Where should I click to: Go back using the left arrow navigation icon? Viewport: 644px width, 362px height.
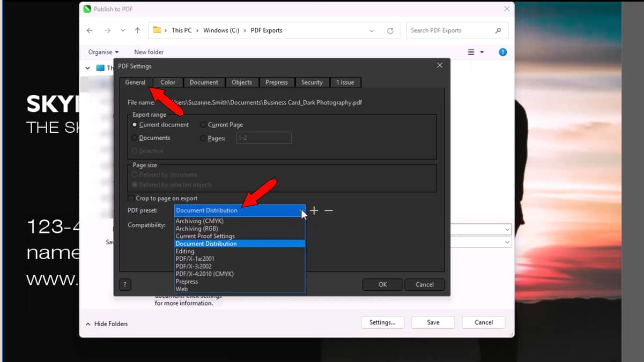pos(90,31)
